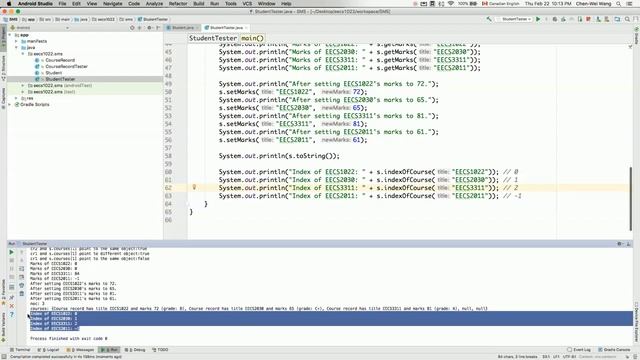This screenshot has height=360, width=640.
Task: Click the scroll-from-source target icon in Project panel
Action: click(x=132, y=28)
